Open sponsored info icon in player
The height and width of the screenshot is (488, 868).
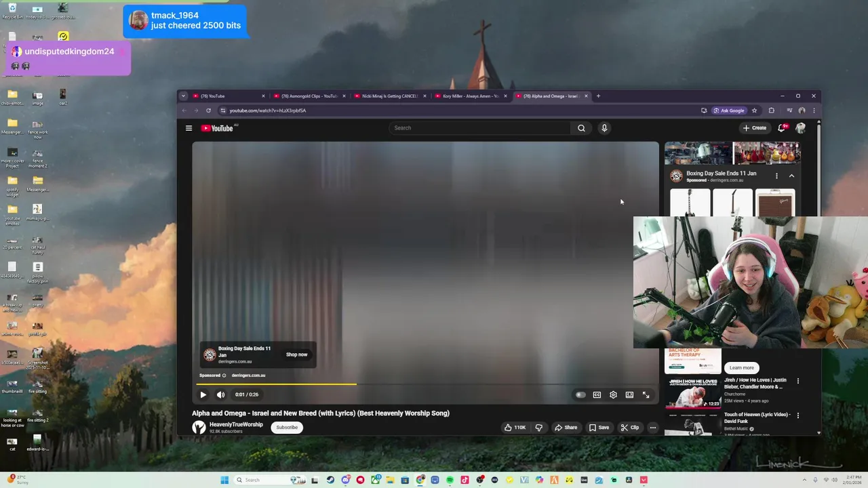tap(224, 375)
